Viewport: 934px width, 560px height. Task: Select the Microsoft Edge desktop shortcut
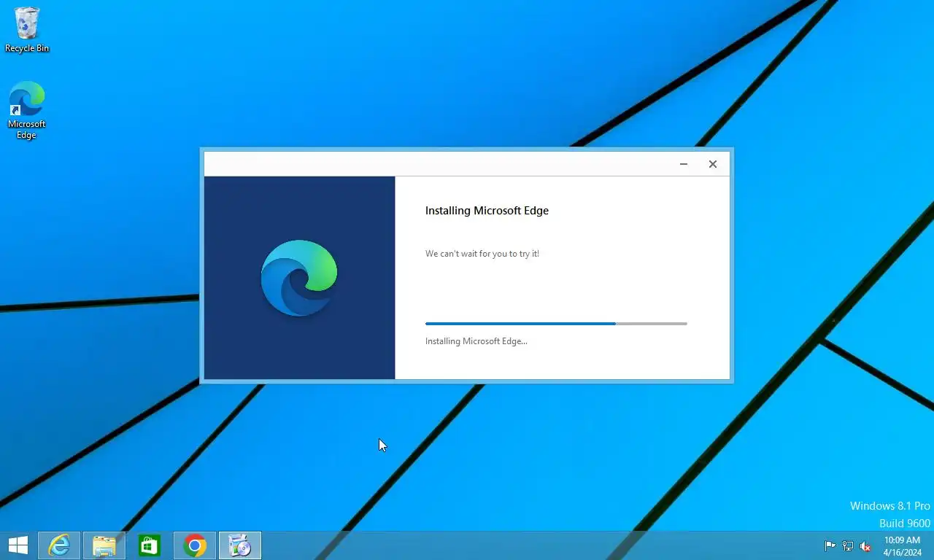click(x=27, y=110)
